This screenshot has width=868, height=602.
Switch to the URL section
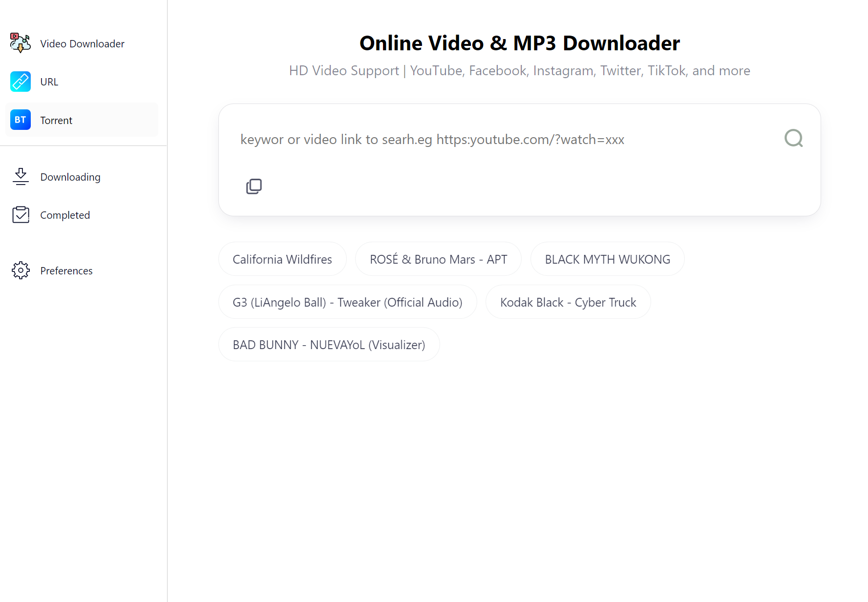pos(49,82)
